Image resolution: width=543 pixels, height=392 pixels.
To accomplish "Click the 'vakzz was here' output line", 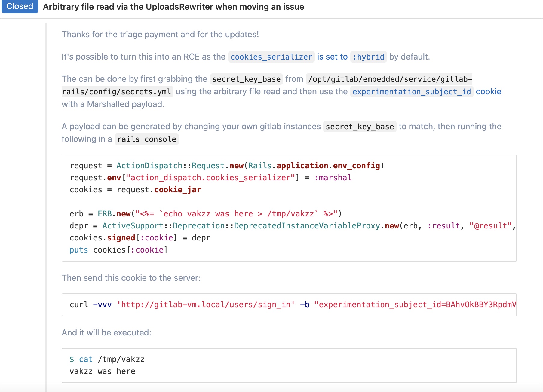I will pyautogui.click(x=103, y=371).
